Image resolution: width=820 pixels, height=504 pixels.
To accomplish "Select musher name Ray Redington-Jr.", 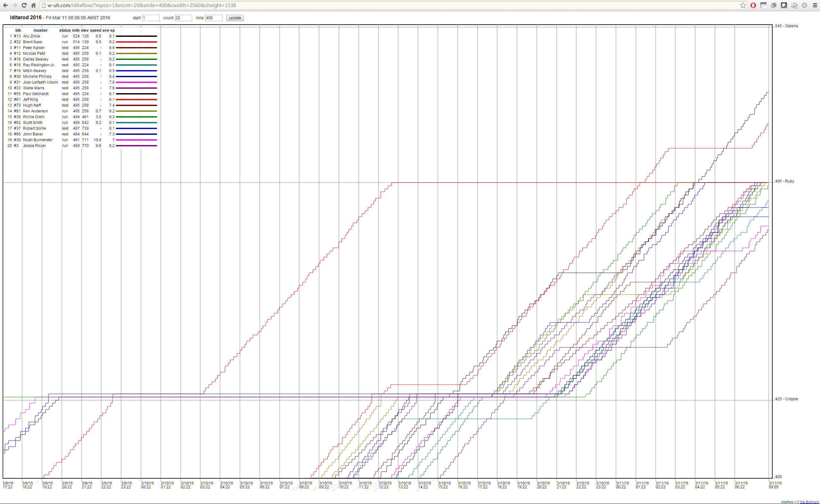I will [39, 65].
